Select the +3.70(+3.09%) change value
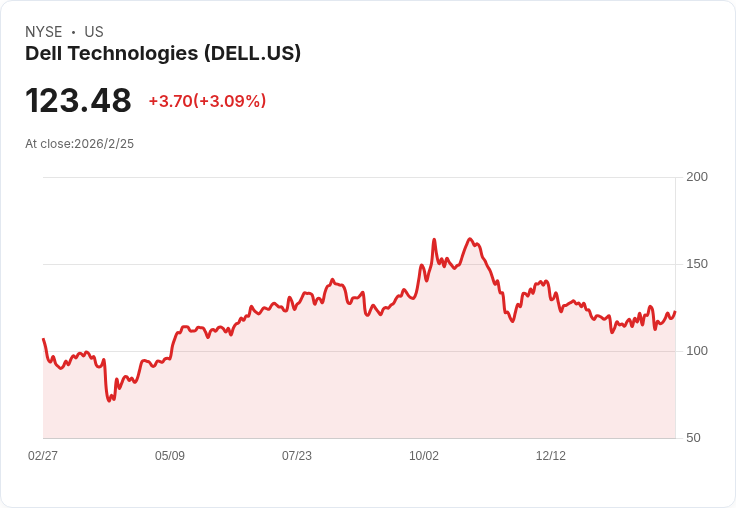The image size is (736, 508). click(207, 101)
